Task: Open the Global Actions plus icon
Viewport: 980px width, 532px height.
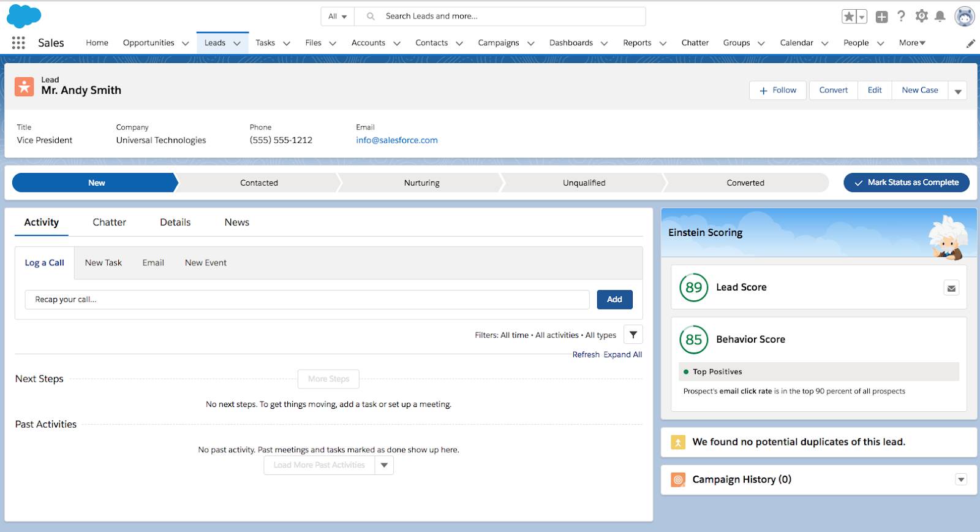Action: pyautogui.click(x=881, y=17)
